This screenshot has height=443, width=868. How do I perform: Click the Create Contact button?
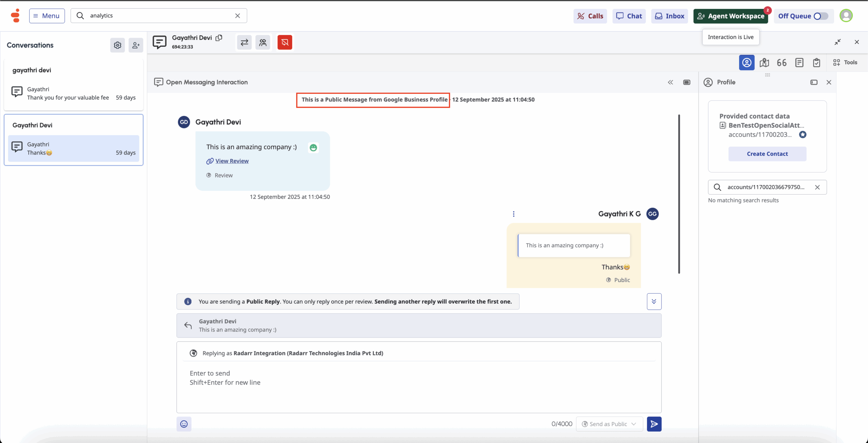pyautogui.click(x=767, y=154)
